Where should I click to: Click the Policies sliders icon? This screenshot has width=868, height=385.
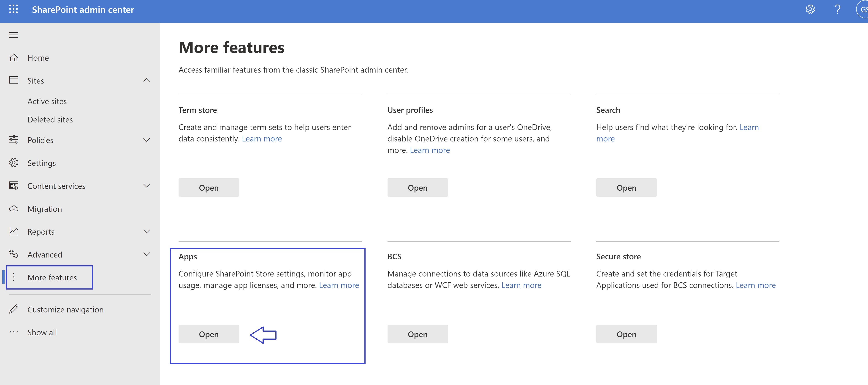tap(14, 140)
